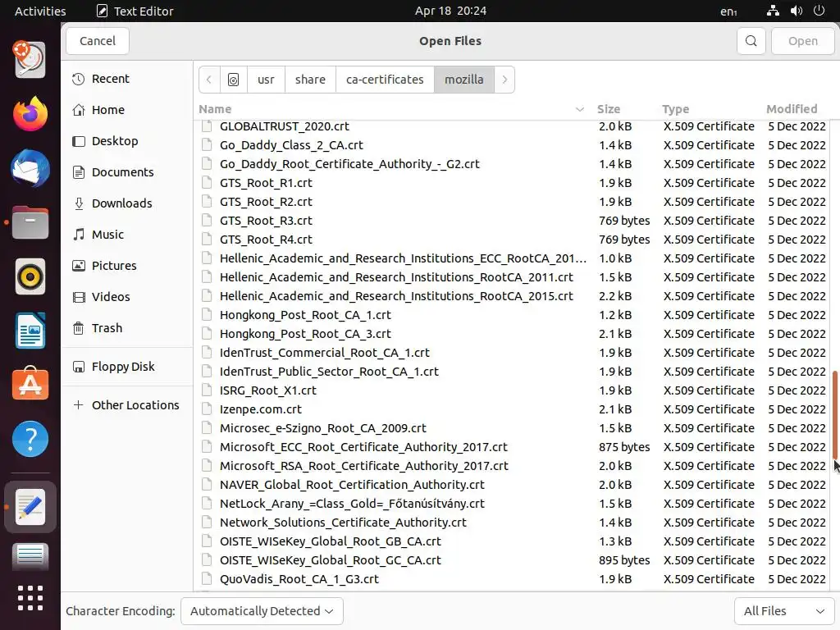Open Activities overview

[40, 11]
